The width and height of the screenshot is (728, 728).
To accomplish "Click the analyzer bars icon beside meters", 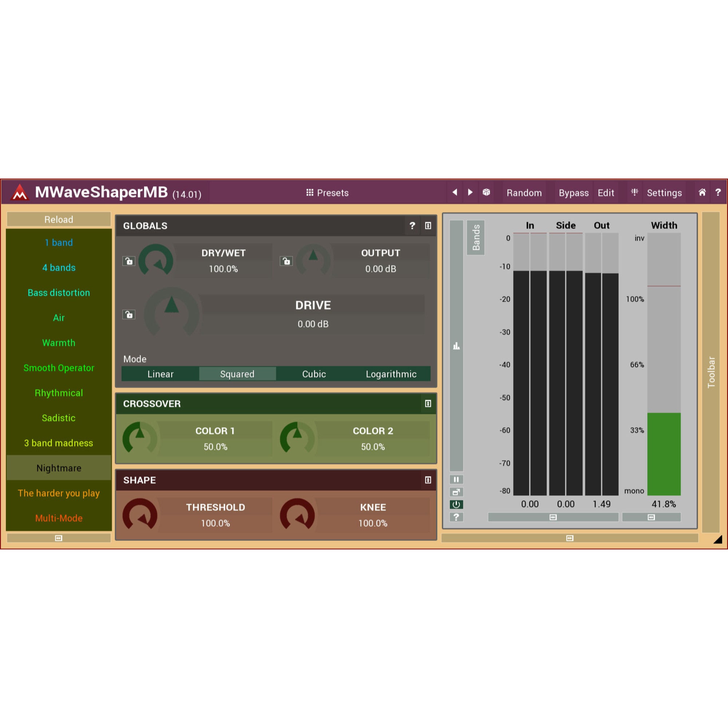I will [456, 346].
